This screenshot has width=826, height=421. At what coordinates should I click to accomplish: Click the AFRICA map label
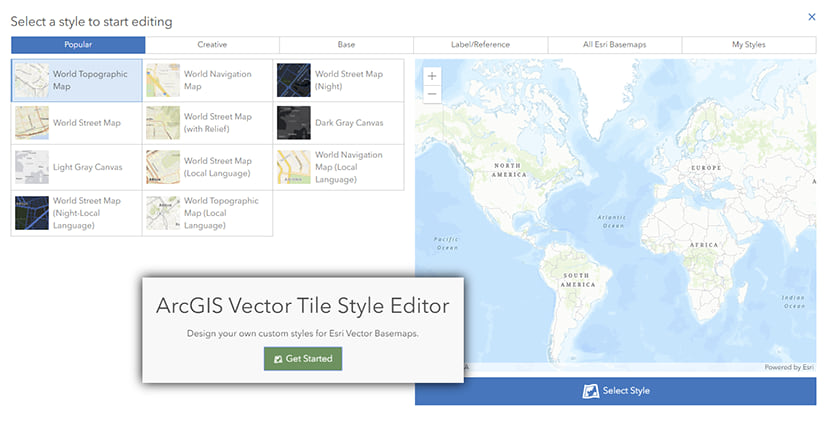[x=704, y=245]
